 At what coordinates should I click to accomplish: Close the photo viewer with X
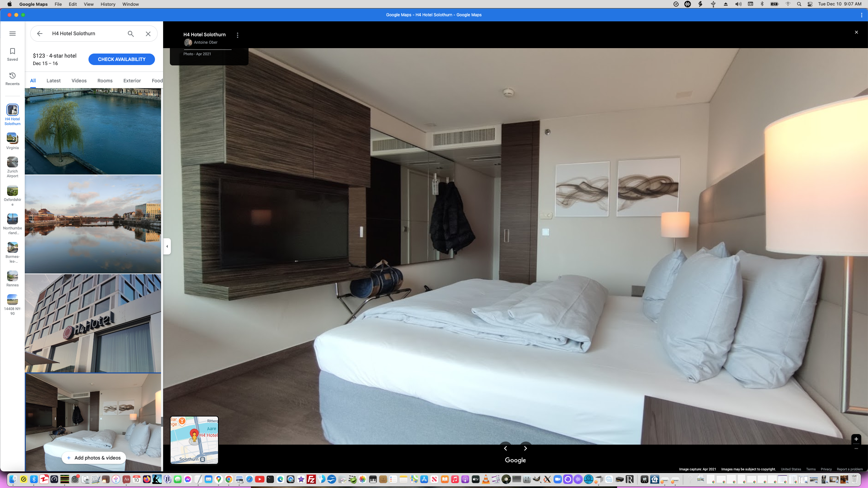(x=856, y=32)
